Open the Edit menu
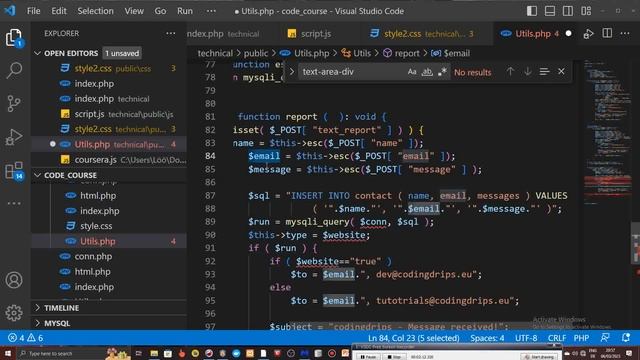 click(x=59, y=11)
